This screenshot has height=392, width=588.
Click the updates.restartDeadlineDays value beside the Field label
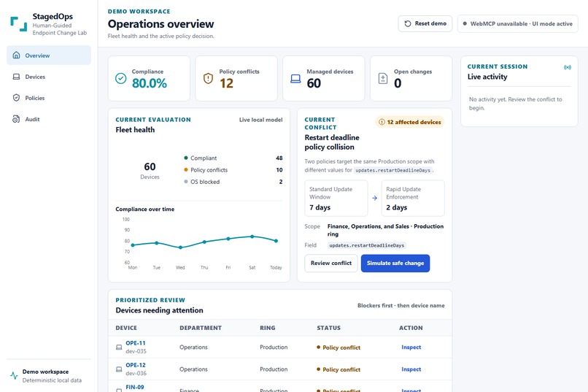point(367,245)
